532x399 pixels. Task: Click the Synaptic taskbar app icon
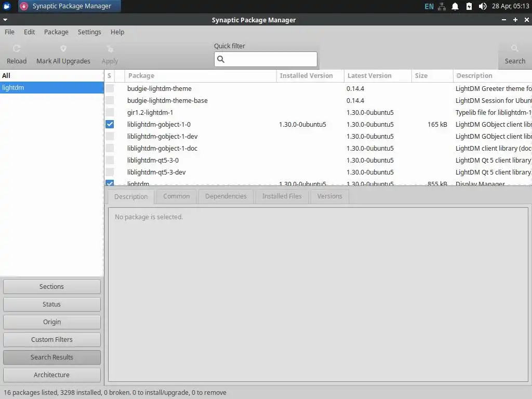24,6
